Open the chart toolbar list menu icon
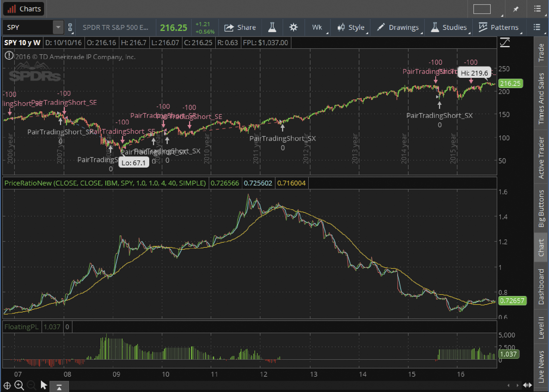This screenshot has width=549, height=392. tap(537, 27)
